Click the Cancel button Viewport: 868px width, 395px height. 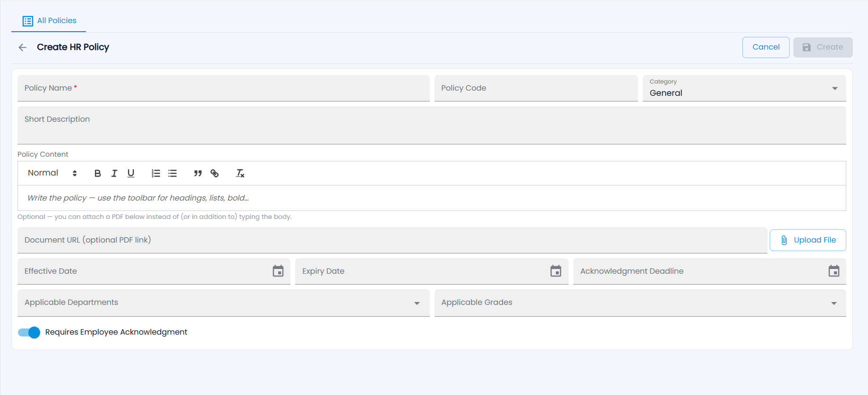pos(766,47)
